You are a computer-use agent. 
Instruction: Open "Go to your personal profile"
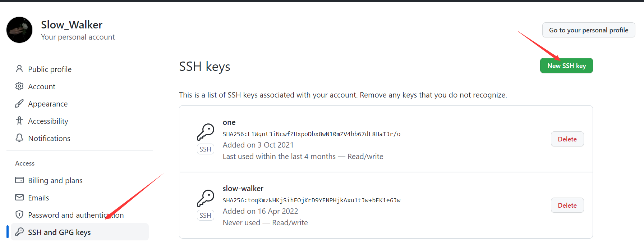pos(588,30)
